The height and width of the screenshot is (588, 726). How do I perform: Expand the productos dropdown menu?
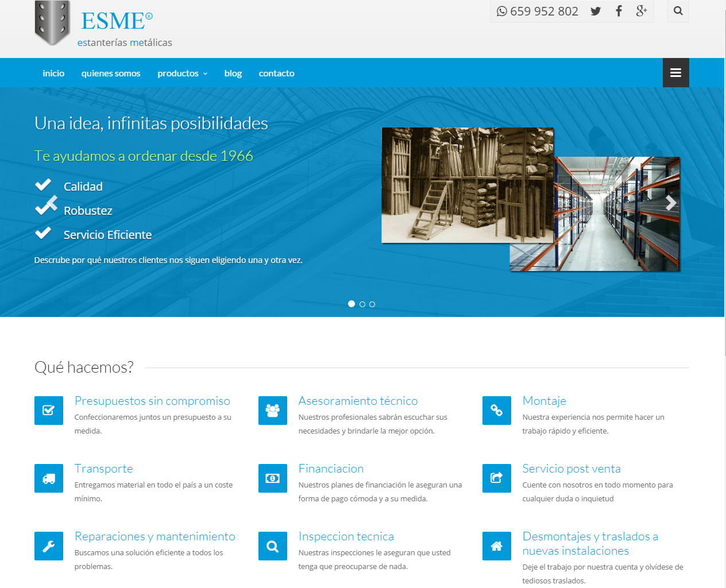pyautogui.click(x=183, y=73)
